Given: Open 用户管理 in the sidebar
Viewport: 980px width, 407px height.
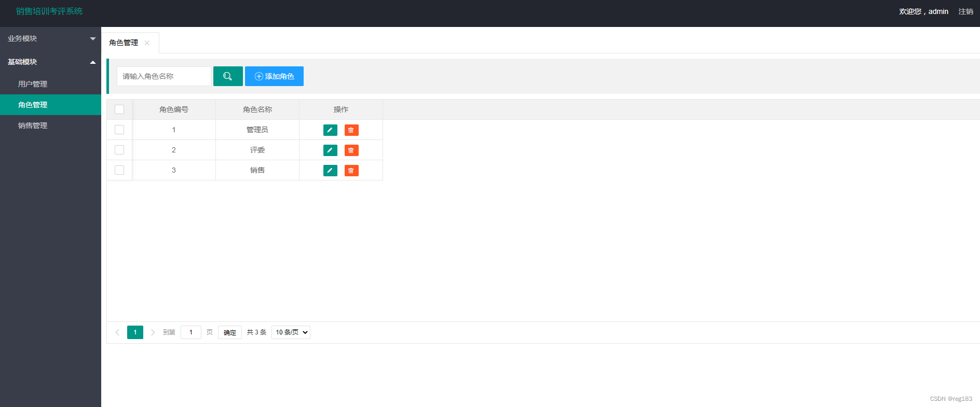Looking at the screenshot, I should [50, 84].
